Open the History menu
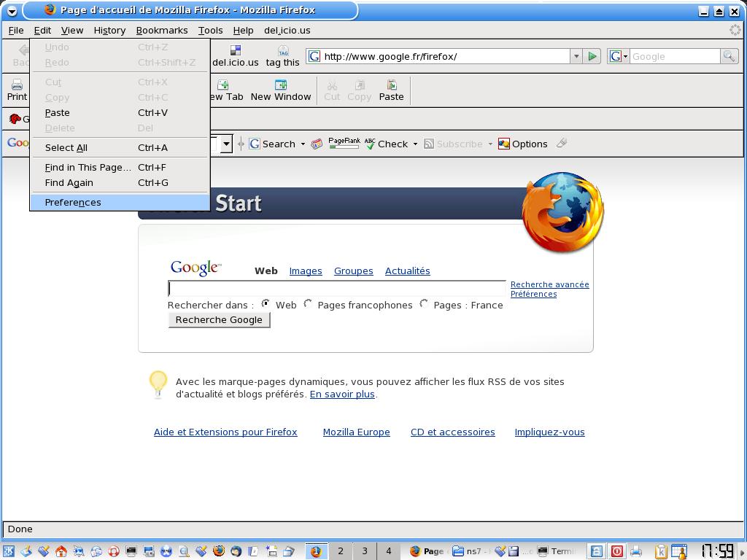 coord(109,31)
